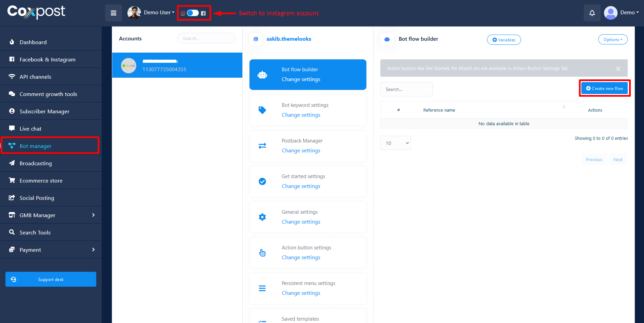Change settings for Postback Manager
Image resolution: width=644 pixels, height=323 pixels.
pos(301,151)
